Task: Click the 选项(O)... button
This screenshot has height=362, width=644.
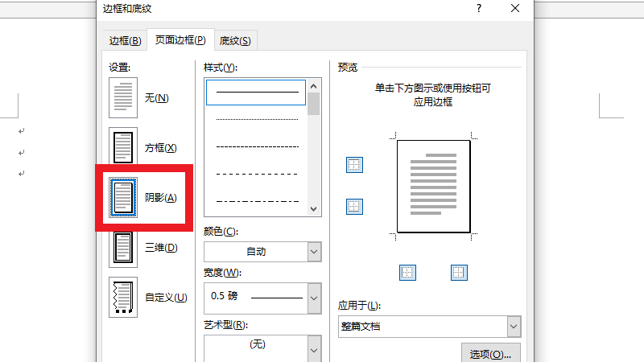Action: [490, 354]
